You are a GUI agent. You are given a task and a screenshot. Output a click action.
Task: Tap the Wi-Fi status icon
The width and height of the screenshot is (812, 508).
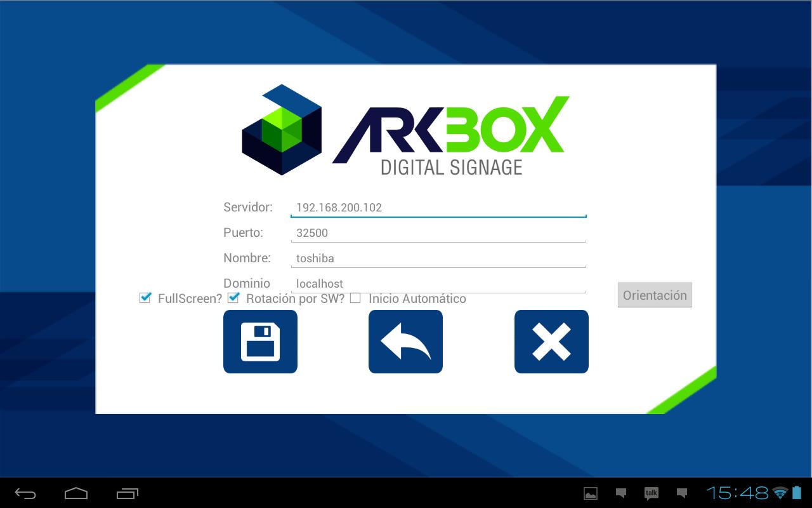(x=780, y=493)
